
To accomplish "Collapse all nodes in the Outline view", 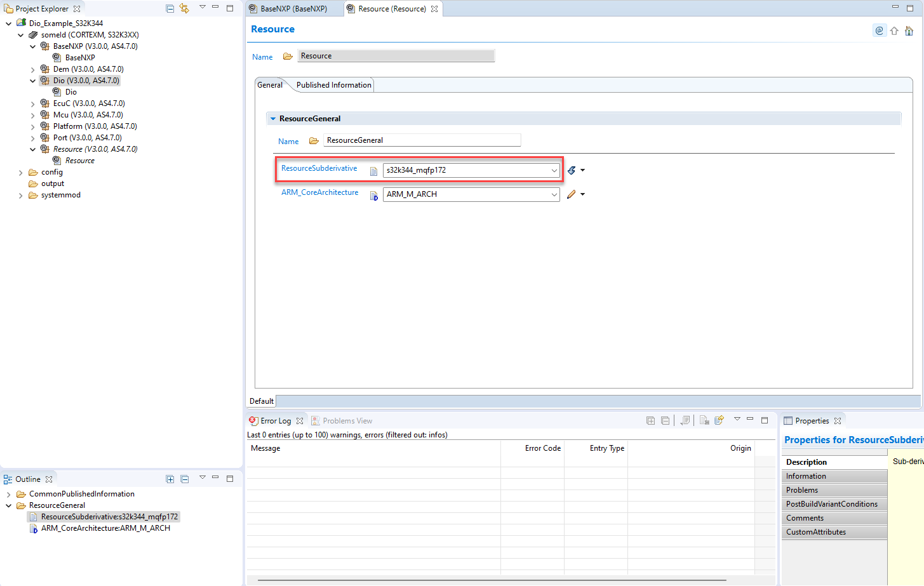I will [x=184, y=479].
